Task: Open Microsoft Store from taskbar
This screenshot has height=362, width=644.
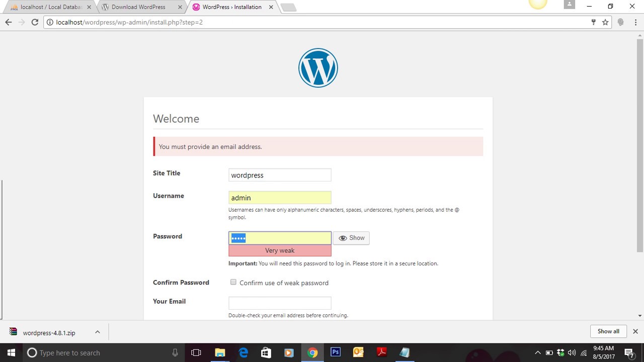Action: point(266,352)
